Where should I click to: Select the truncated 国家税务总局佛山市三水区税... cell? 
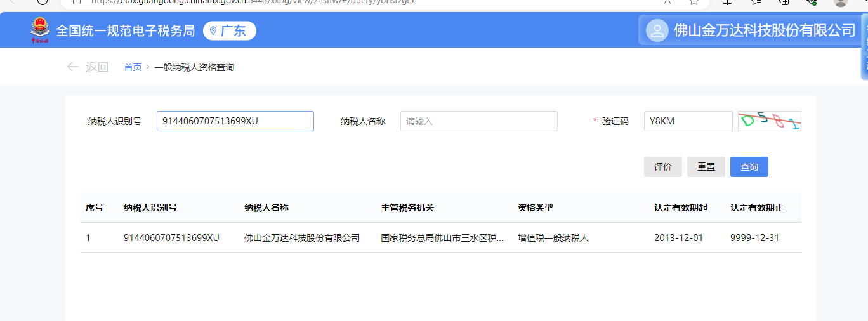(x=442, y=238)
